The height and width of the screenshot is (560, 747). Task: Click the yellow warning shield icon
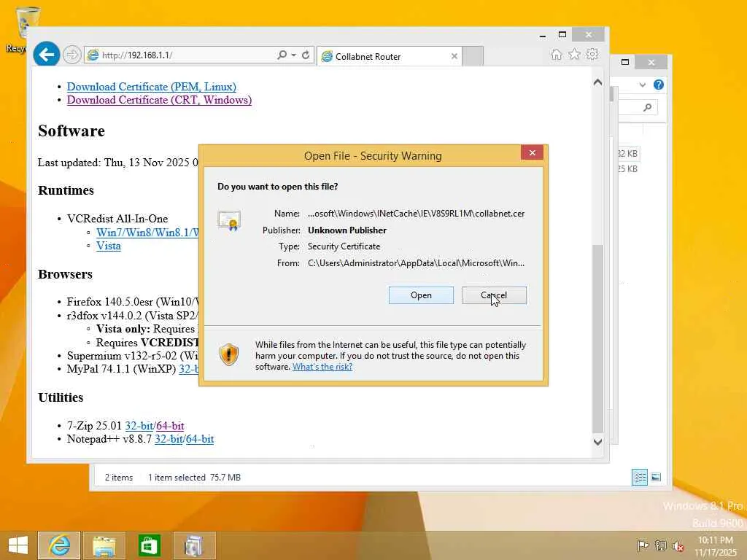(228, 354)
